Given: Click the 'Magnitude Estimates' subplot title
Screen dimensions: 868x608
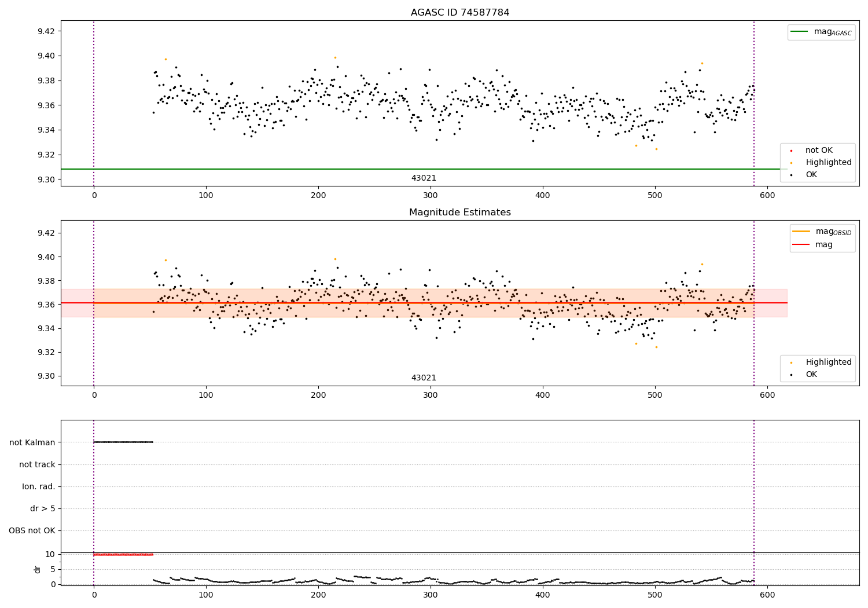Looking at the screenshot, I should [460, 213].
